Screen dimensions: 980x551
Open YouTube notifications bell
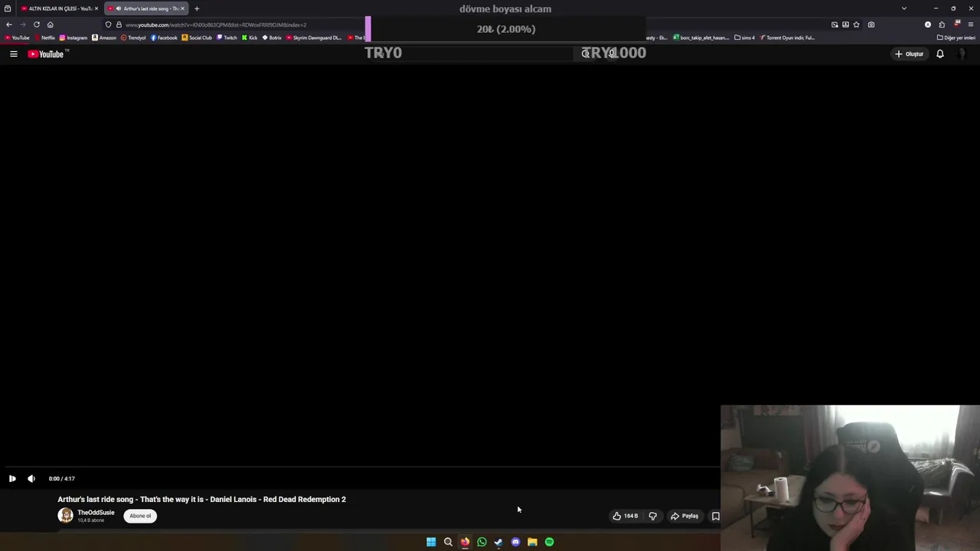(940, 54)
